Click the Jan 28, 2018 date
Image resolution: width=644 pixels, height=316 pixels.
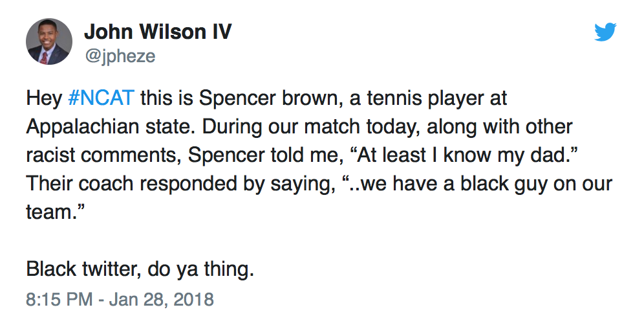tap(162, 299)
